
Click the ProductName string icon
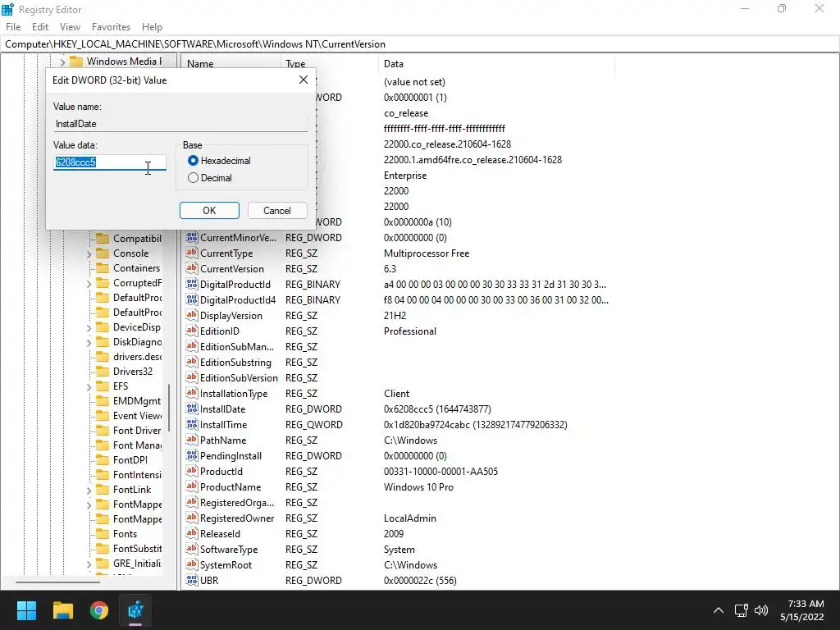[192, 486]
